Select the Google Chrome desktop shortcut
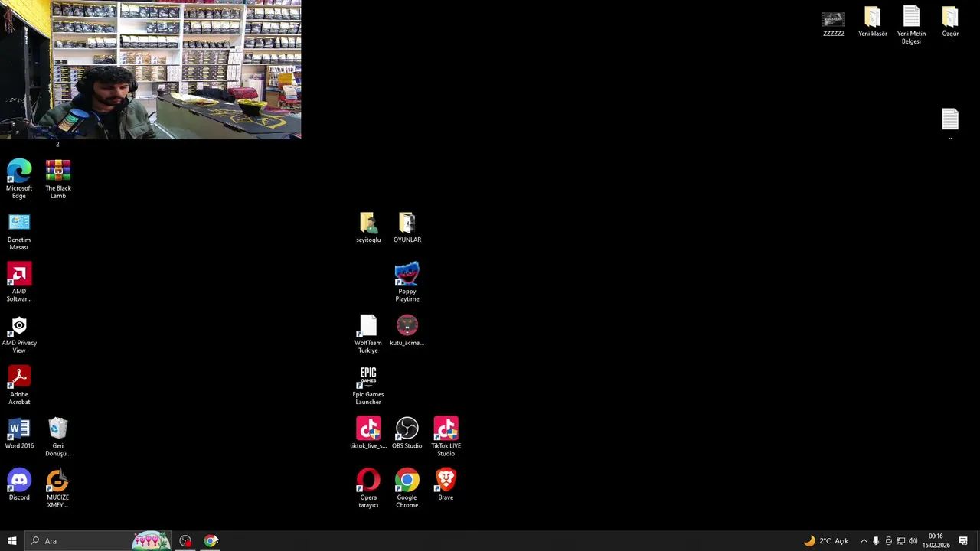 (x=407, y=488)
